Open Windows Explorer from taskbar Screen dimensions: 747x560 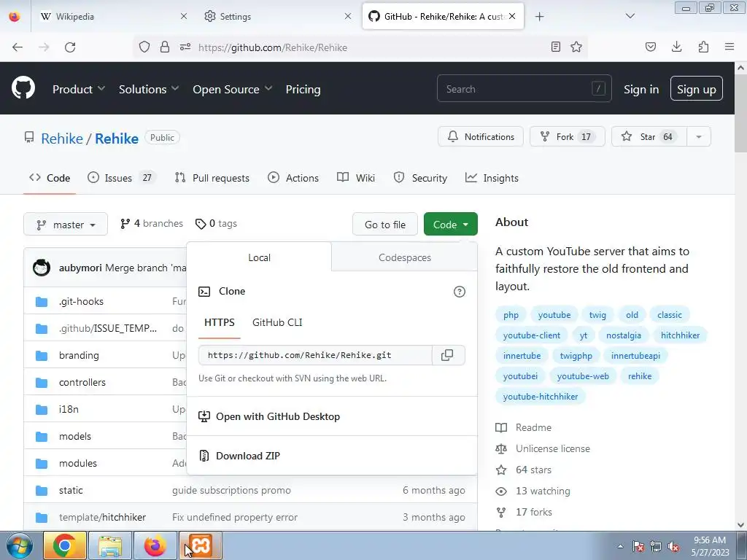110,545
